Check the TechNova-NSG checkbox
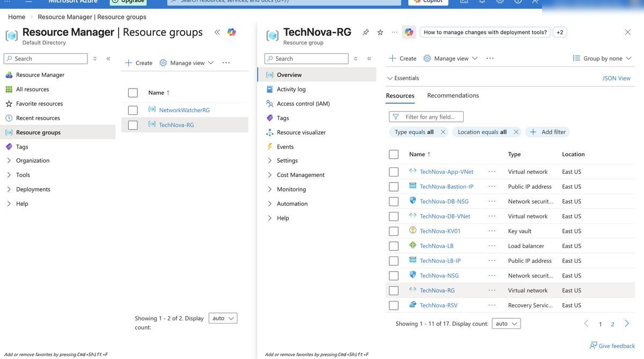The width and height of the screenshot is (644, 359). coord(394,276)
